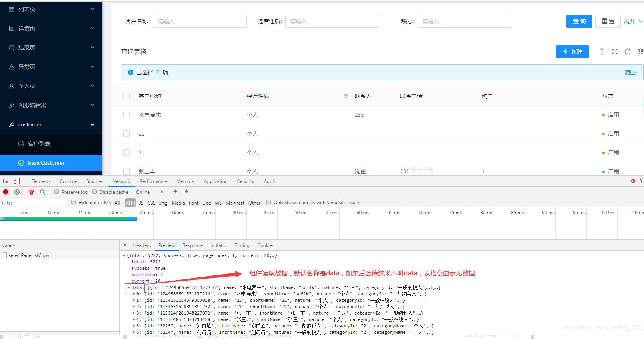Click the 客户名称 input field
Viewport: 644px width, 339px height.
point(200,21)
